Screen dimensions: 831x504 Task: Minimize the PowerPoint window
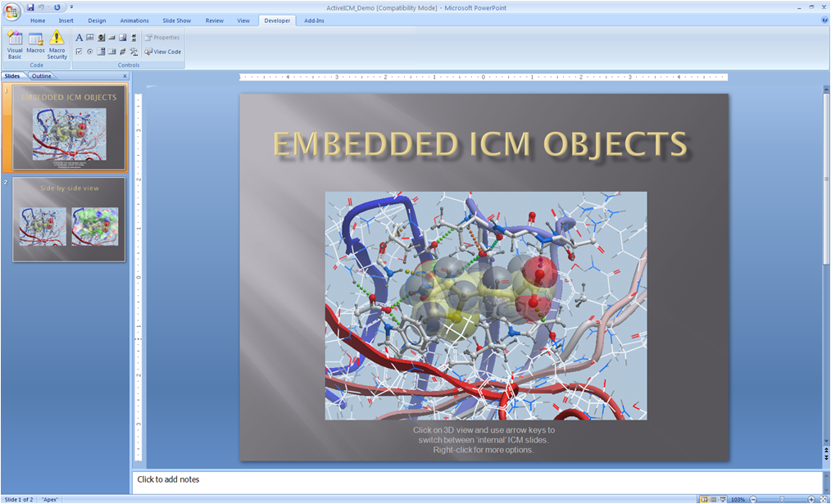click(800, 7)
